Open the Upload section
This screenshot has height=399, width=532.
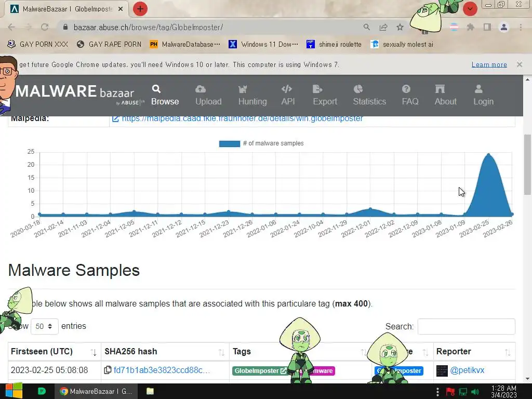coord(208,96)
